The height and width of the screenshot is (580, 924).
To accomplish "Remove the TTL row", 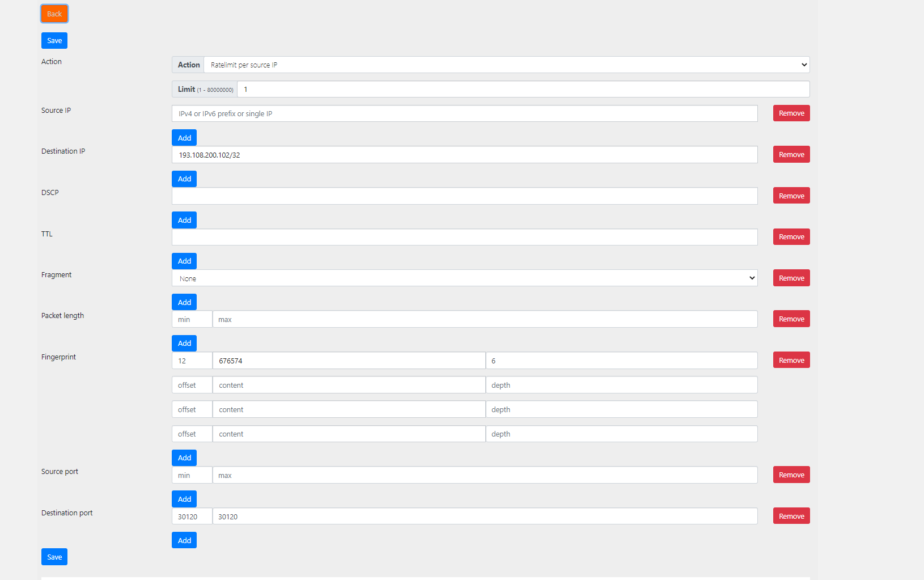I will [791, 237].
